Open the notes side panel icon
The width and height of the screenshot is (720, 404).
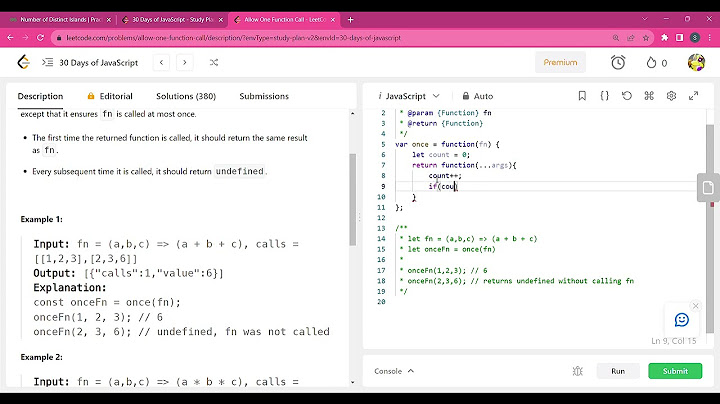tap(708, 188)
